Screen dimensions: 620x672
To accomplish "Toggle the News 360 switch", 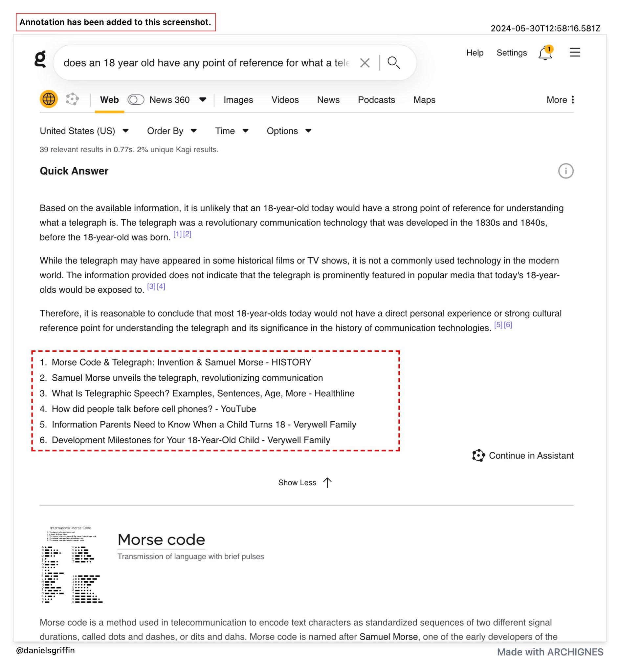I will click(136, 99).
